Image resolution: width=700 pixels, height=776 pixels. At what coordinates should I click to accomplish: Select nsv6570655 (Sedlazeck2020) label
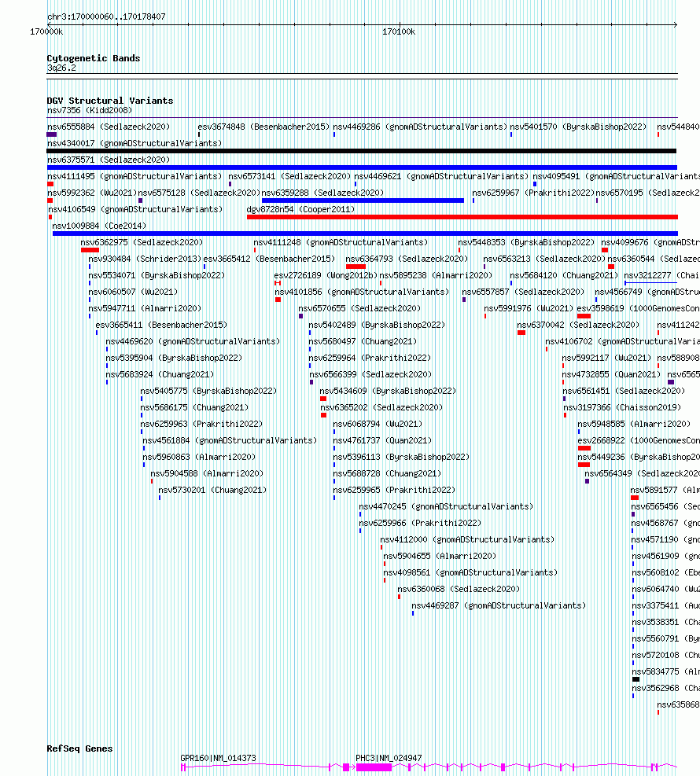click(360, 308)
